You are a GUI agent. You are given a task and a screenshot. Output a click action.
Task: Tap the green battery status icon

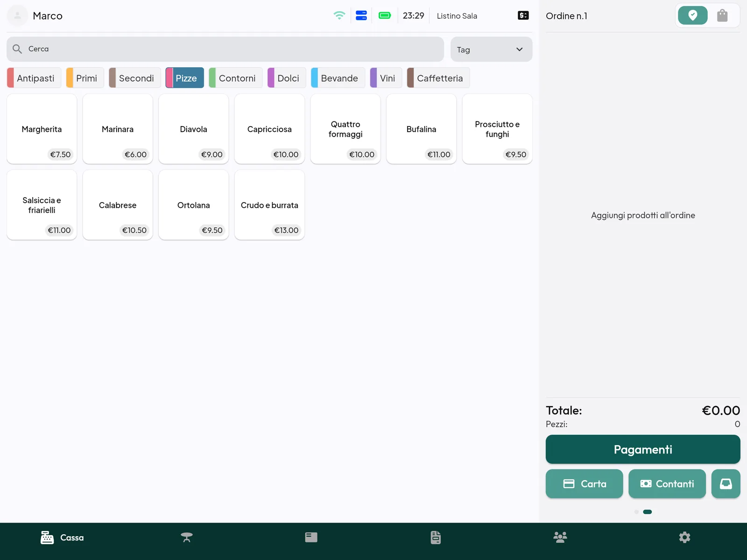385,15
